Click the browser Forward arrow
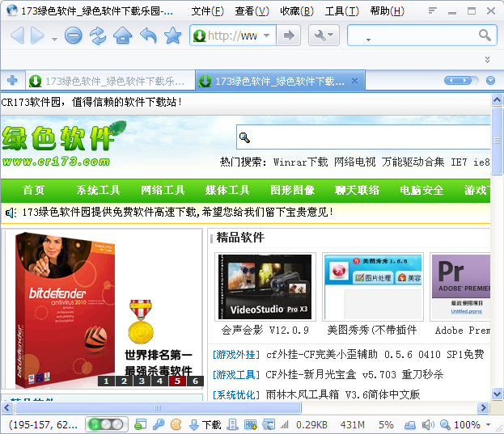 (37, 36)
